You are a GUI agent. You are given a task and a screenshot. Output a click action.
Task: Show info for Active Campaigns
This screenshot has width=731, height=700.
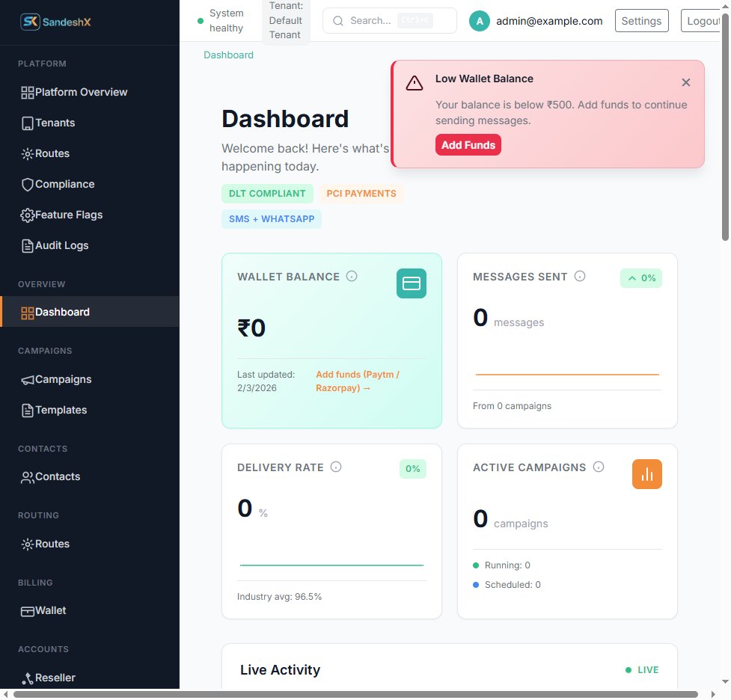tap(599, 467)
